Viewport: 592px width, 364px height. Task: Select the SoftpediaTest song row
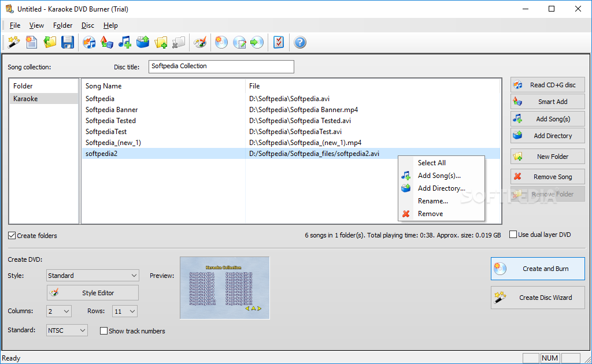pyautogui.click(x=291, y=132)
